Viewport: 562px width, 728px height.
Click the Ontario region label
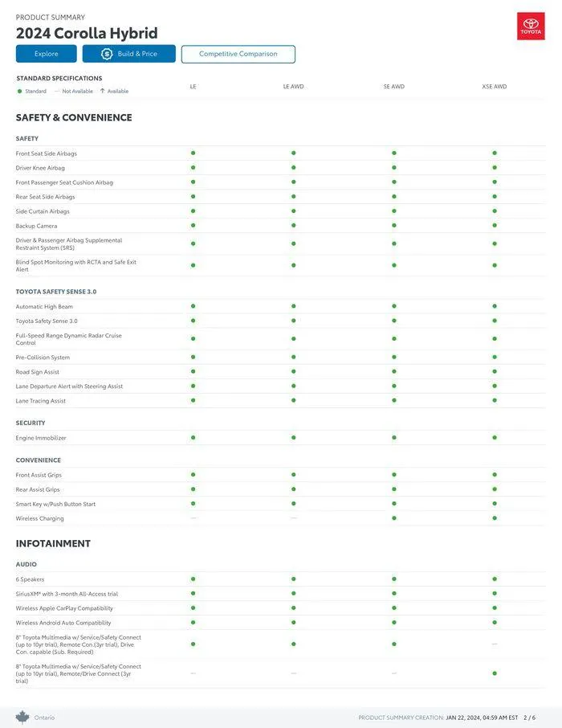pos(44,718)
